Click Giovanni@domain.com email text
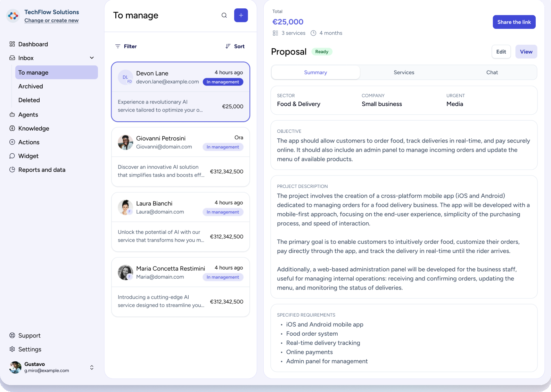Image resolution: width=551 pixels, height=392 pixels. click(x=164, y=147)
